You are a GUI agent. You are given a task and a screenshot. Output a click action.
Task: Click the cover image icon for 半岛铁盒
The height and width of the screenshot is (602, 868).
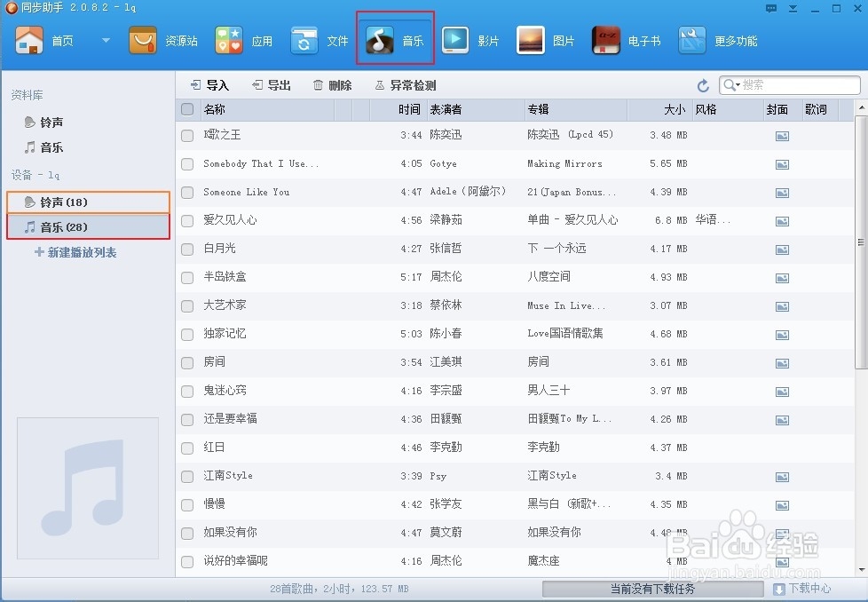782,278
